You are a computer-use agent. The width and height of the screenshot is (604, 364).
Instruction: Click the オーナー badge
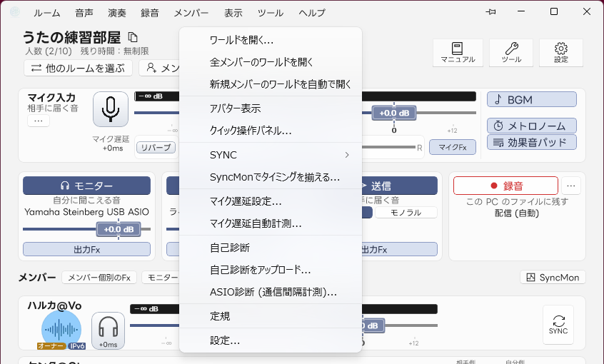click(x=51, y=346)
